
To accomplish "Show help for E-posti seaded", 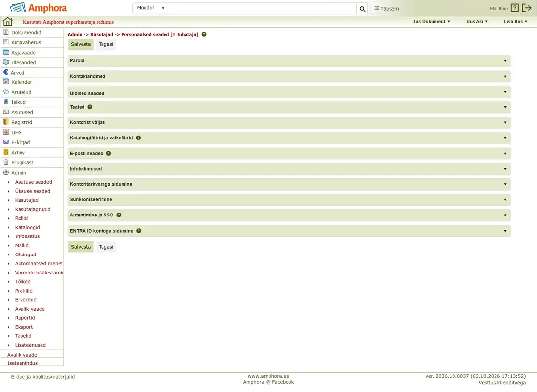I will [x=108, y=153].
